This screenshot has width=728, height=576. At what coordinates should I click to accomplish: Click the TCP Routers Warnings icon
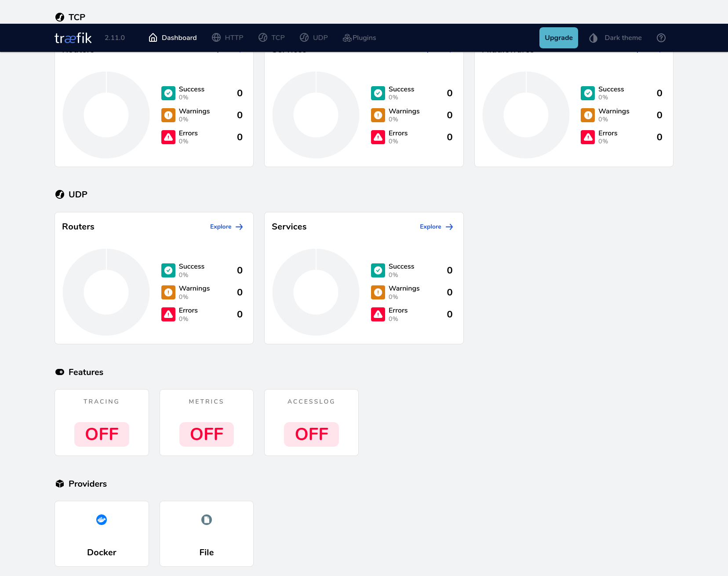coord(168,115)
